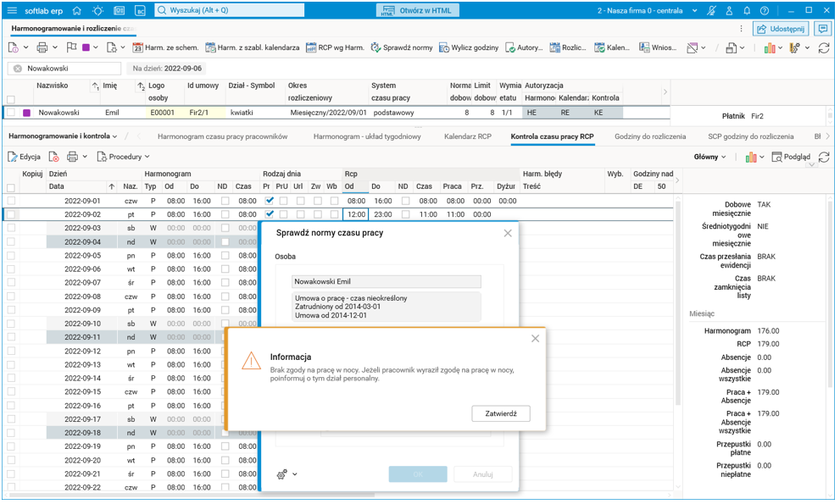
Task: Switch to Harmonogram czasu pracy pracowników tab
Action: (x=222, y=136)
